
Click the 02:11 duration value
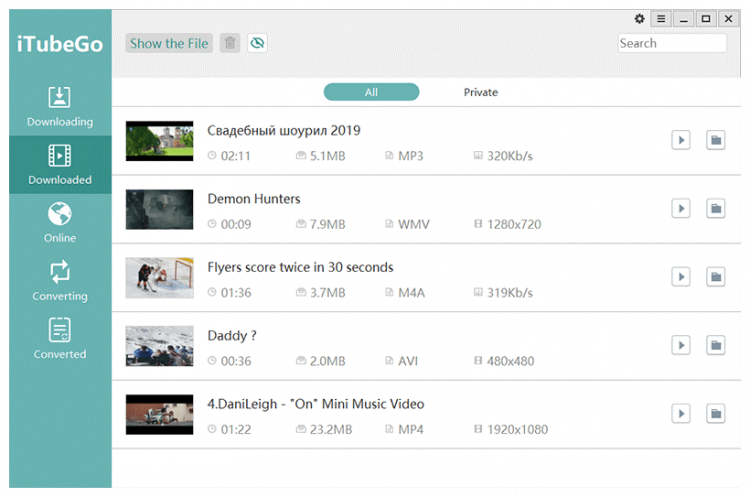[236, 156]
